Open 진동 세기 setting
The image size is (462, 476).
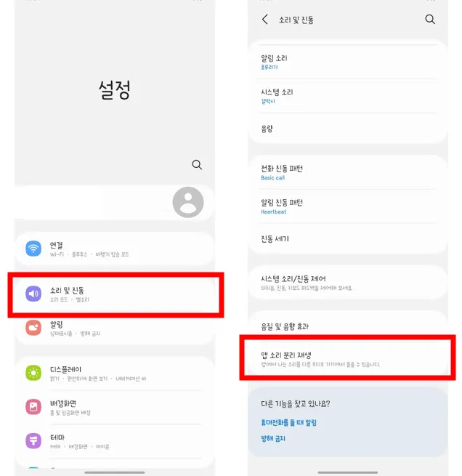(x=348, y=239)
